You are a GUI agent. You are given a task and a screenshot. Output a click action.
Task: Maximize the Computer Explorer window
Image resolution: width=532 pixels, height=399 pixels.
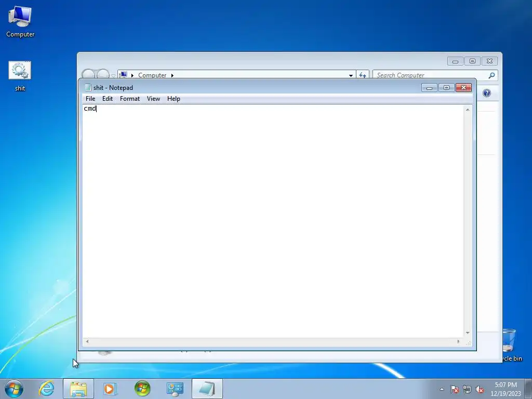pyautogui.click(x=472, y=61)
